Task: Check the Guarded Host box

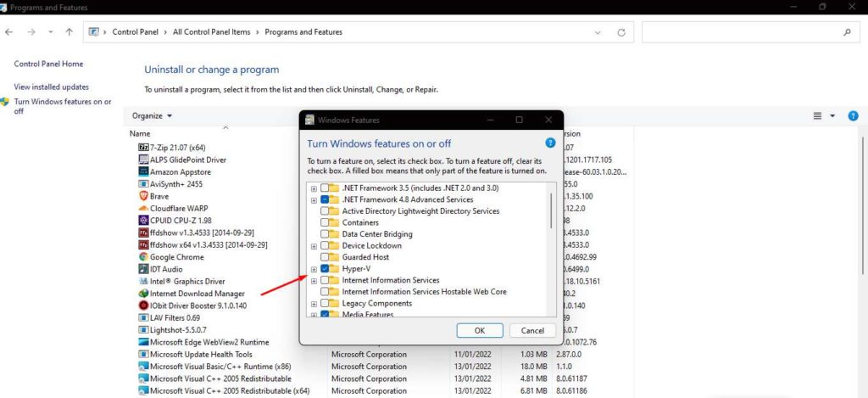Action: (325, 257)
